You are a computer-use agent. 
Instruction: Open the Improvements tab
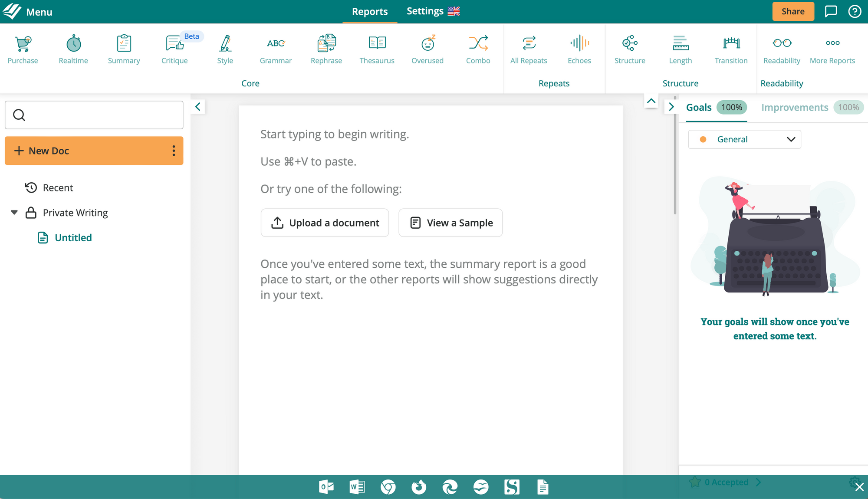coord(794,107)
